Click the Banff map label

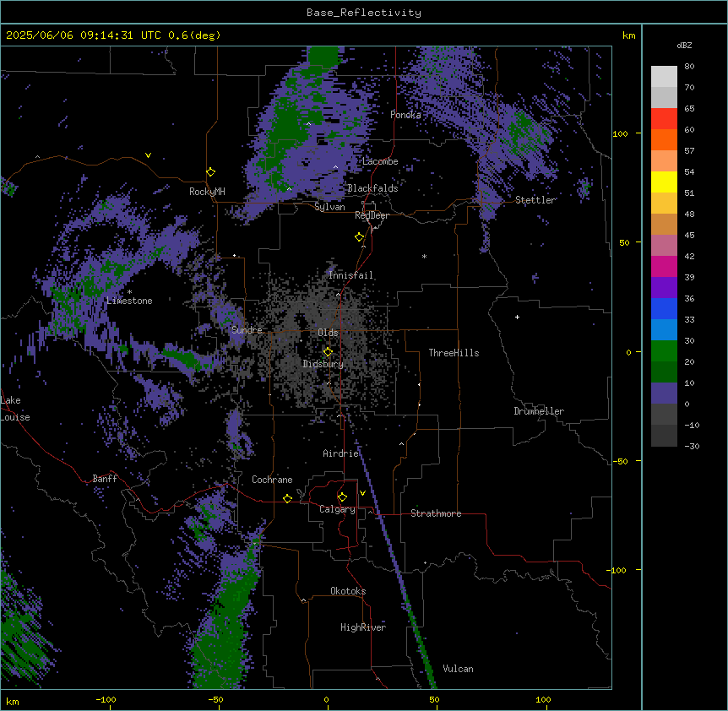coord(105,479)
